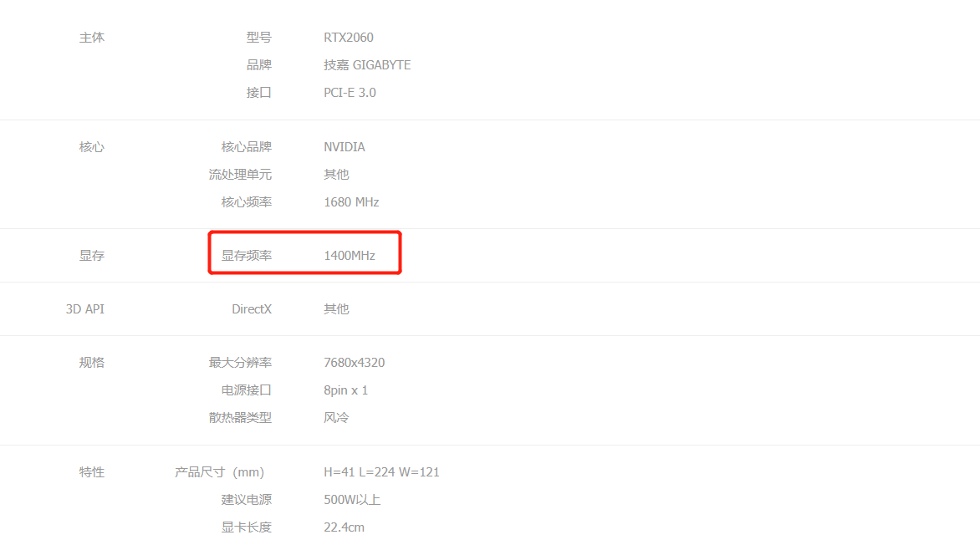This screenshot has width=980, height=545.
Task: Select the 电源接口 label
Action: point(246,390)
